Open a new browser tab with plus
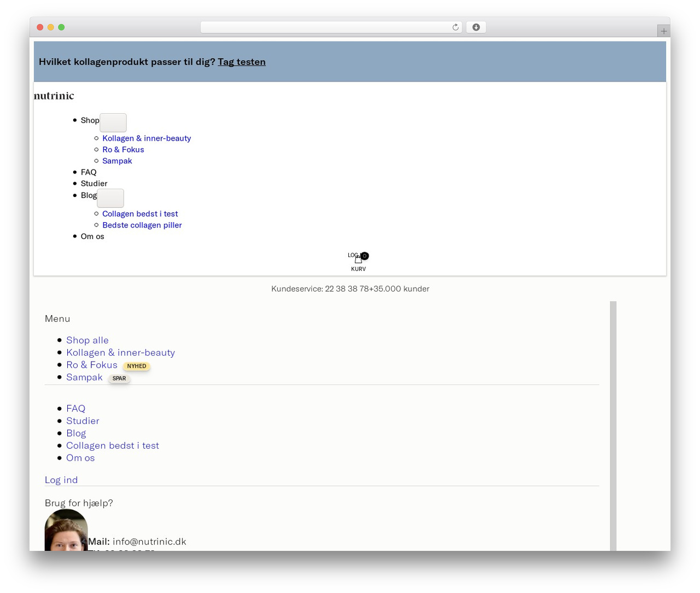This screenshot has height=593, width=700. [663, 31]
